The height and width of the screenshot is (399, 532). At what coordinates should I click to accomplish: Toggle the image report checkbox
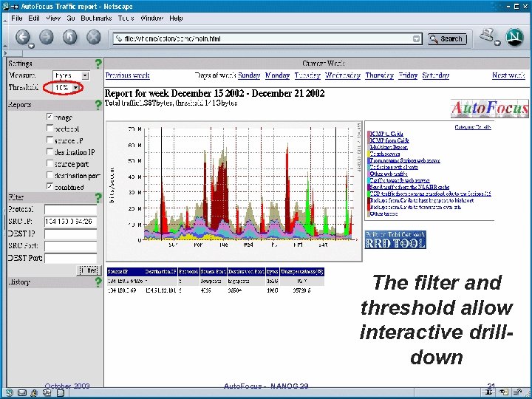[x=50, y=117]
